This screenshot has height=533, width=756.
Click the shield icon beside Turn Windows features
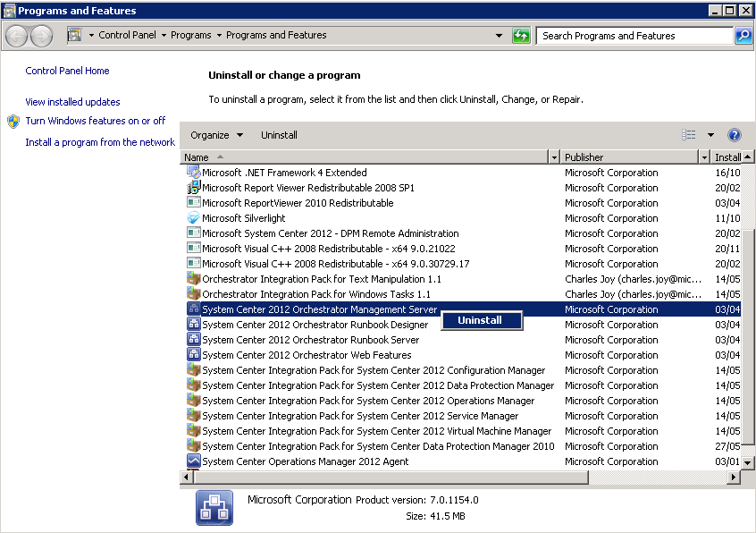pyautogui.click(x=11, y=121)
